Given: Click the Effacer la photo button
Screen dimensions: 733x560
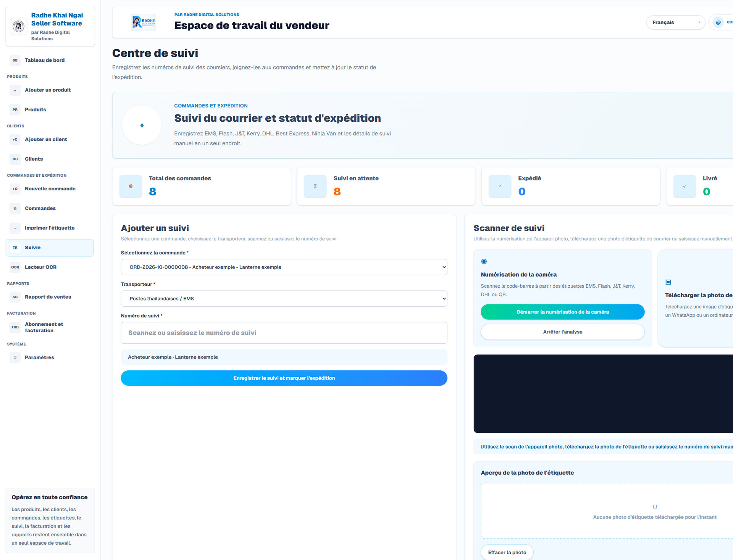Looking at the screenshot, I should tap(507, 552).
